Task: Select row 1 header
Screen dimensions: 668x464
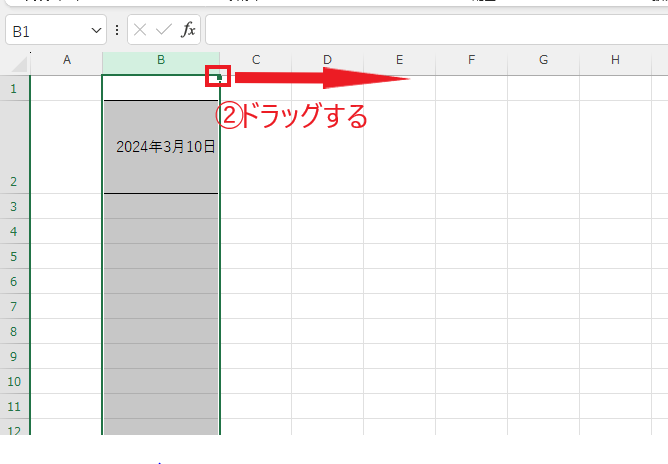Action: [x=14, y=88]
